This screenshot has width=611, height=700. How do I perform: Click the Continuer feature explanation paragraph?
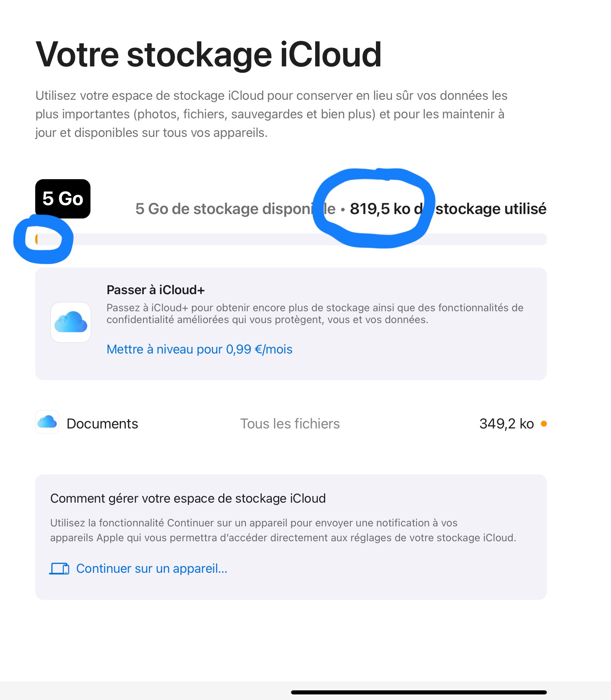pyautogui.click(x=283, y=530)
